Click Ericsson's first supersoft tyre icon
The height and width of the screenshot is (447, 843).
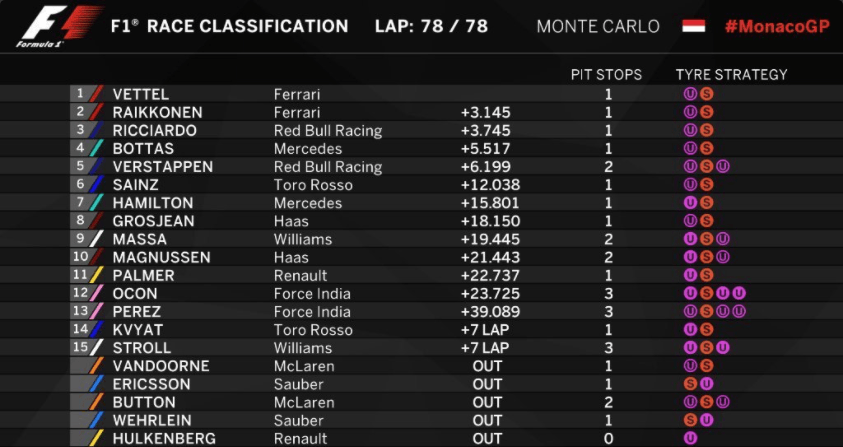point(690,384)
